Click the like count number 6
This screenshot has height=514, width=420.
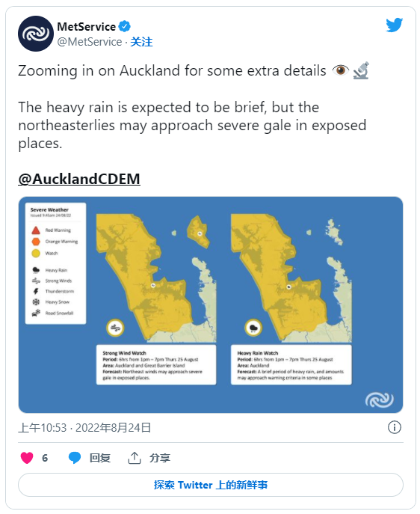[45, 458]
